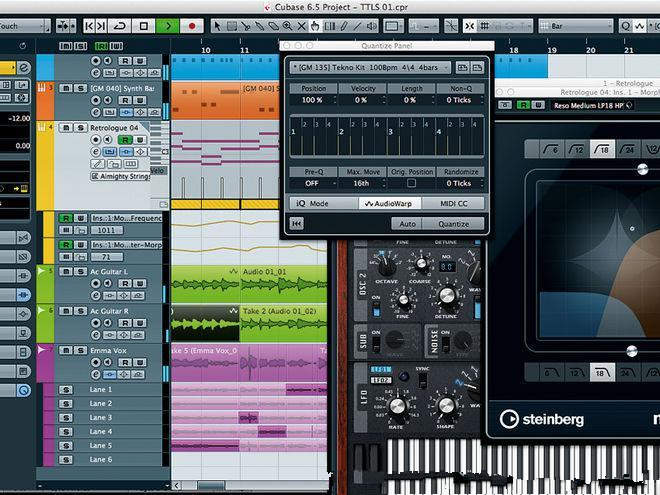Tick the Orig. Position checkbox
Image resolution: width=660 pixels, height=495 pixels.
pyautogui.click(x=412, y=183)
